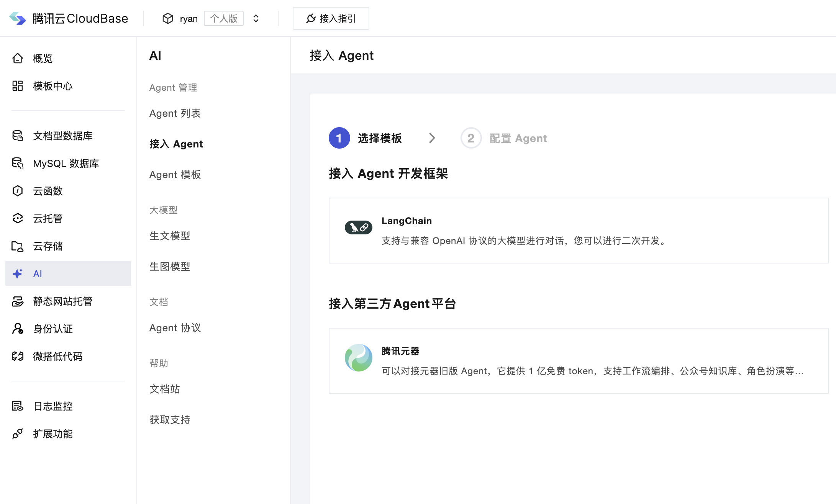Open the 文档站 help link
Viewport: 836px width, 504px height.
[165, 389]
